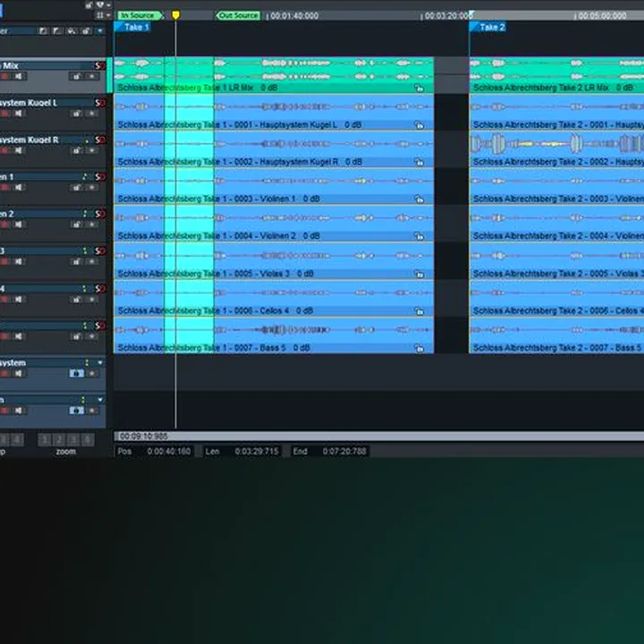The image size is (644, 644).
Task: Open dropdown beside the grid icon above tracks
Action: pos(108,15)
